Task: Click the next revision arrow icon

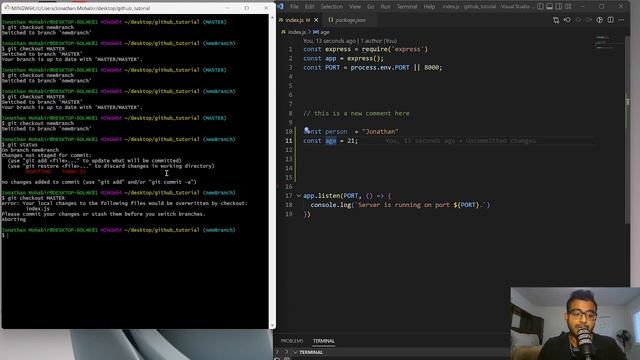Action: (x=588, y=20)
